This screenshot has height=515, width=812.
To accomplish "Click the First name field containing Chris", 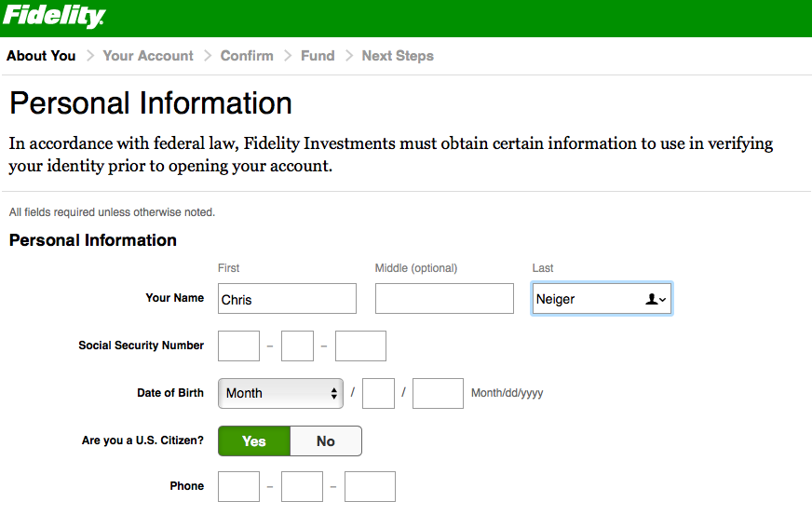I will click(287, 299).
